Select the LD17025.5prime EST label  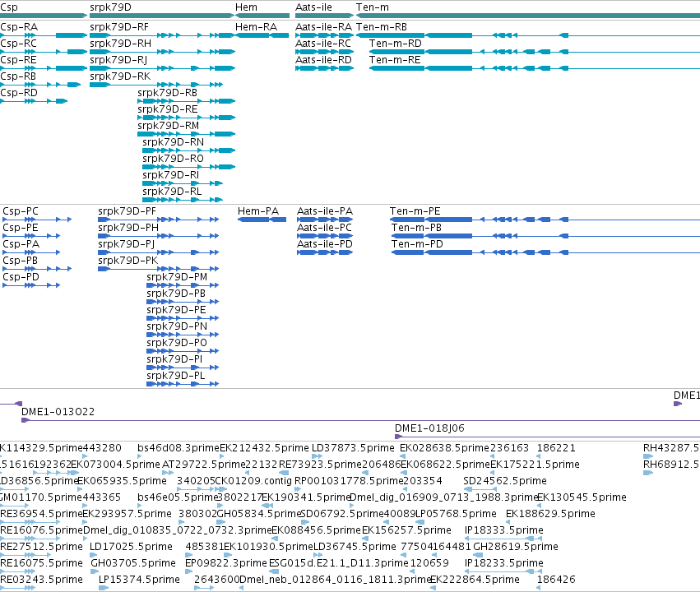click(131, 547)
